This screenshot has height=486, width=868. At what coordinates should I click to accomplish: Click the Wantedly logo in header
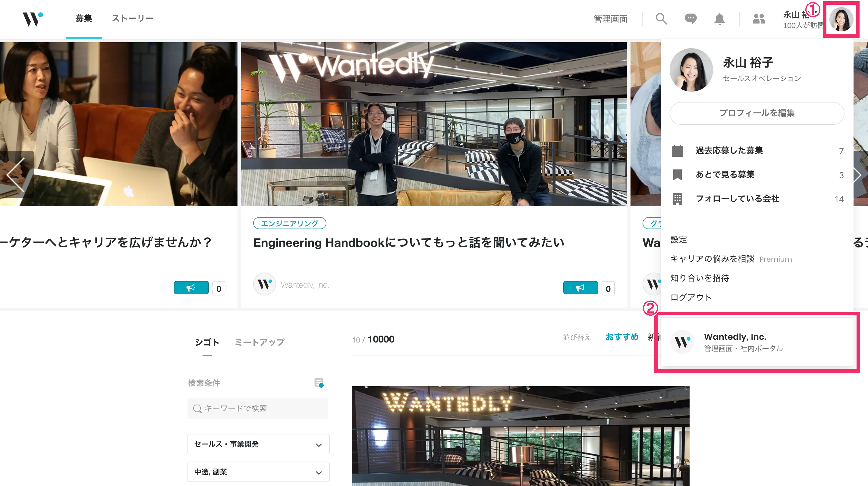click(32, 19)
